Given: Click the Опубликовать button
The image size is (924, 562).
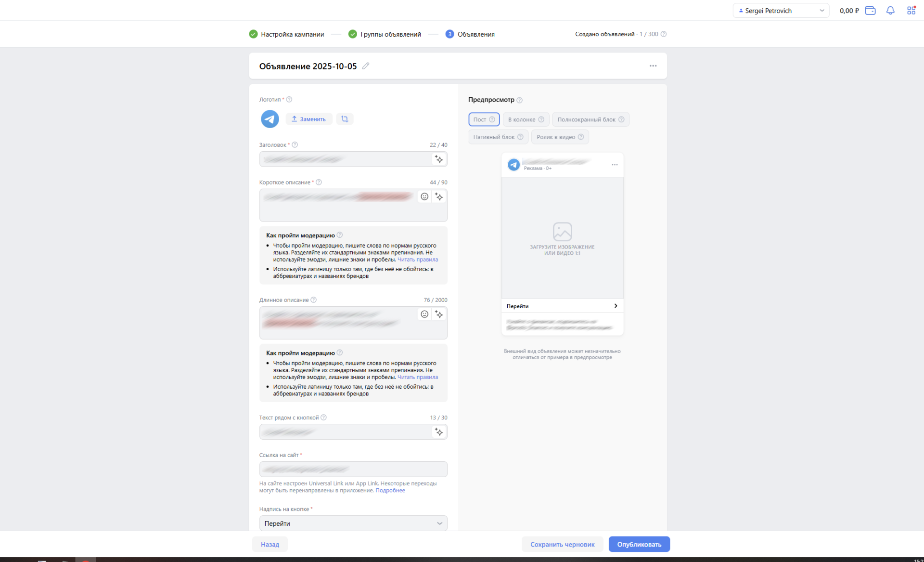Looking at the screenshot, I should coord(639,544).
